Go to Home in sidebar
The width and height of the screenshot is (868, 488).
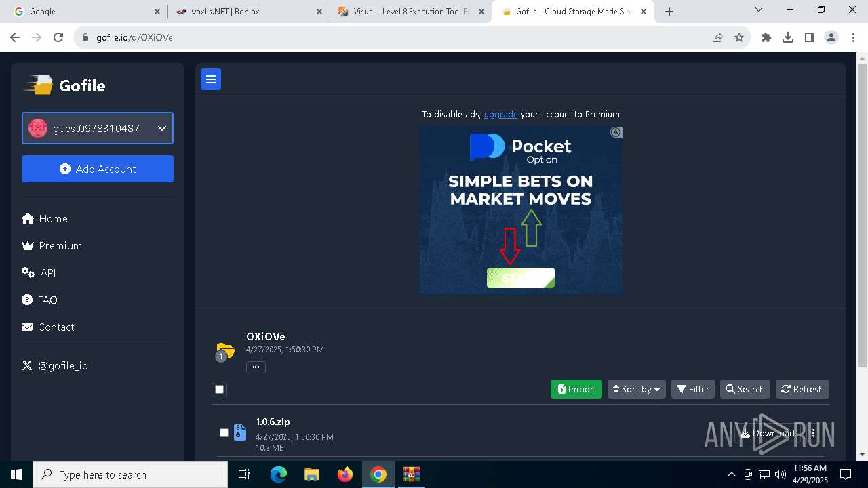tap(45, 218)
